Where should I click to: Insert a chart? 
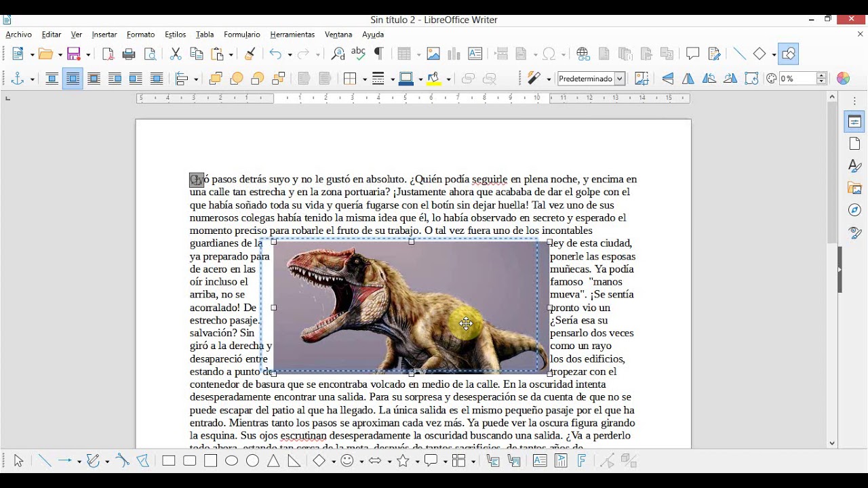pyautogui.click(x=454, y=54)
